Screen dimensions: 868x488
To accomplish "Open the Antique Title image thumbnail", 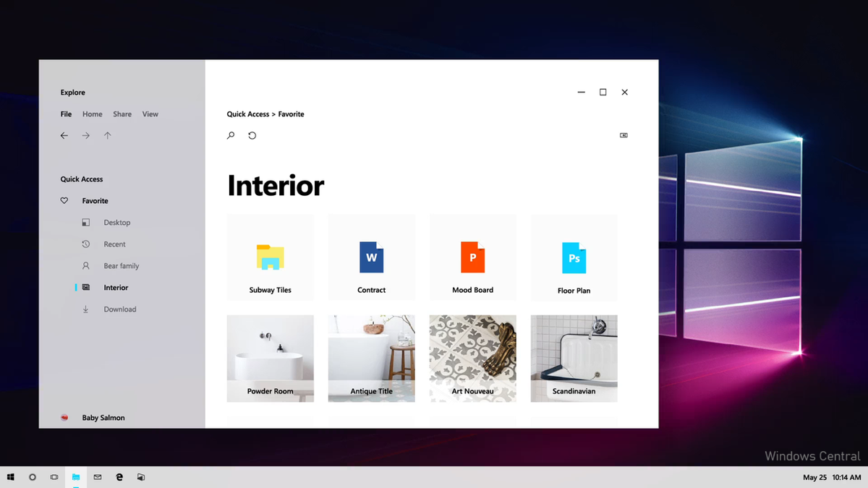I will point(371,357).
